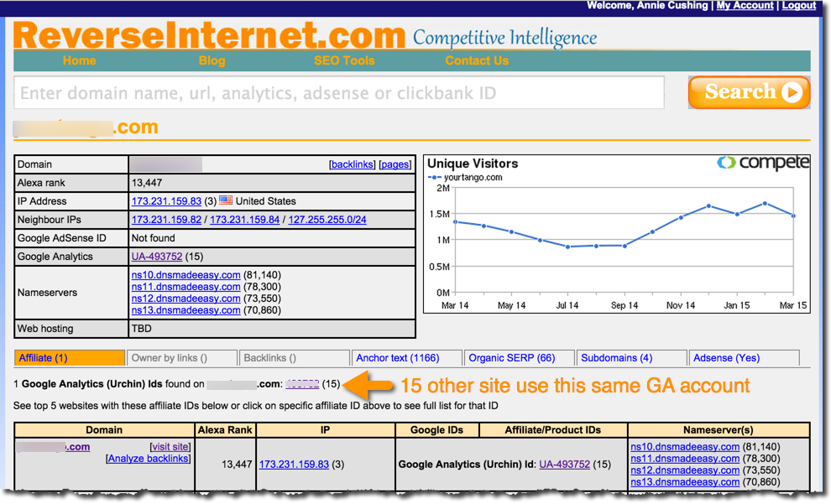Click the orange Search button

point(749,92)
